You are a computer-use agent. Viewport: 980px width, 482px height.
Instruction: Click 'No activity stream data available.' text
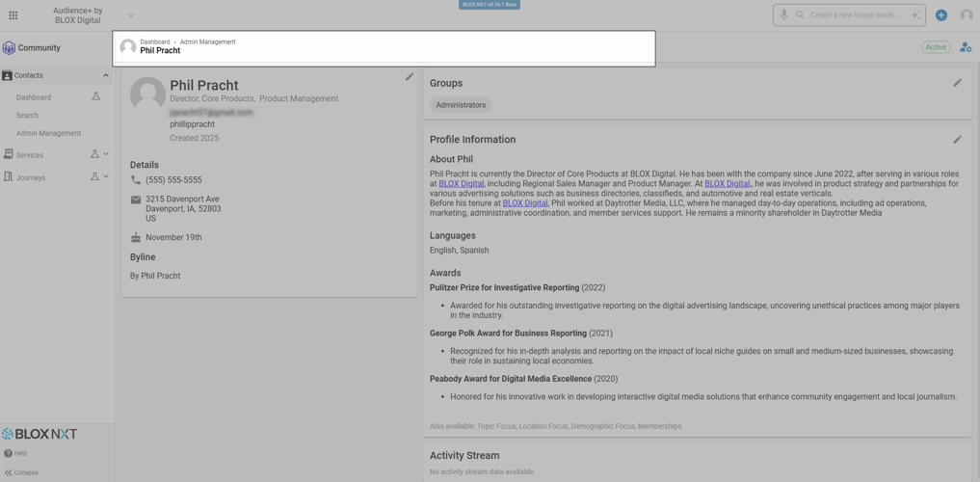(x=483, y=472)
